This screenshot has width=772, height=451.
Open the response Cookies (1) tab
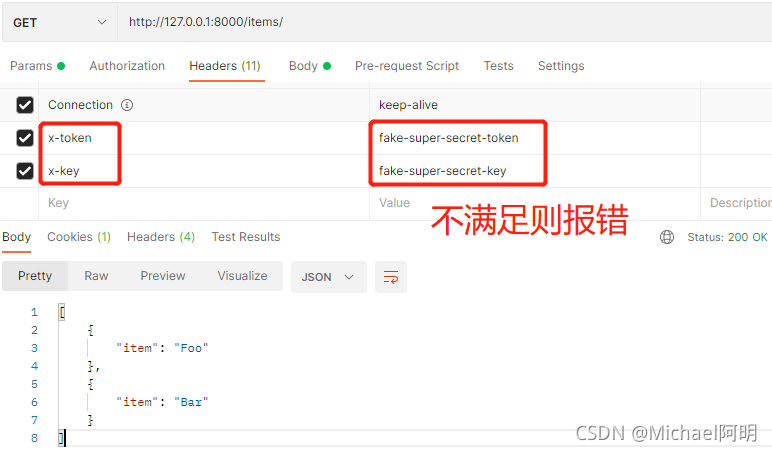(x=79, y=237)
